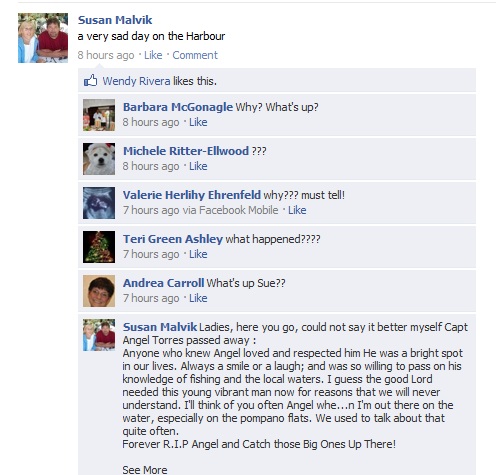Like Barbara McGonagle's comment

coord(198,122)
